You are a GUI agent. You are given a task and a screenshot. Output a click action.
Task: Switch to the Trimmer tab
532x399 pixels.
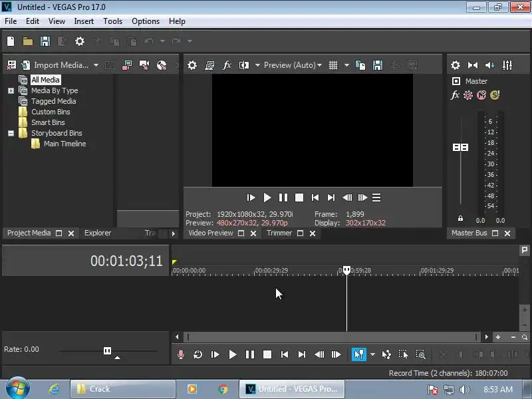279,233
